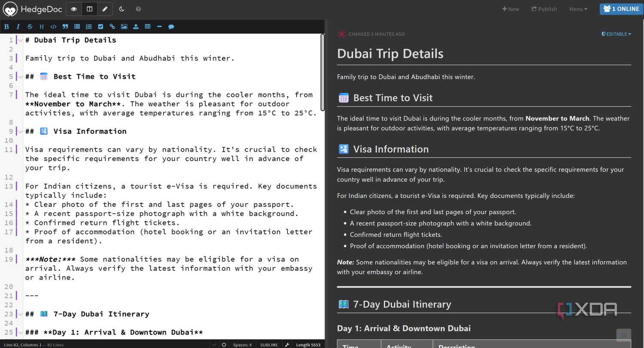
Task: Collapse the 7-Day Dubai Itinerary fold on line 23
Action: point(21,314)
